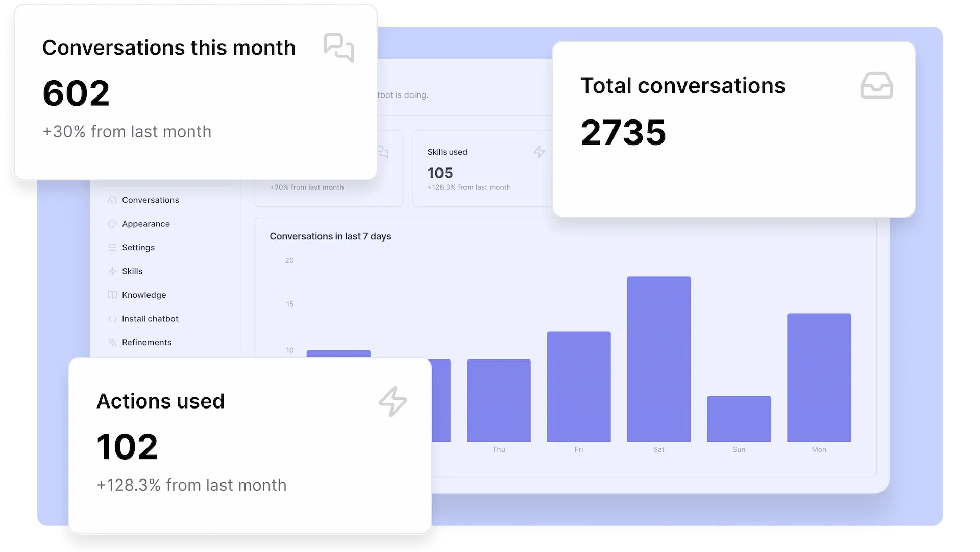Click the 2735 value
This screenshot has height=552, width=980.
point(623,132)
